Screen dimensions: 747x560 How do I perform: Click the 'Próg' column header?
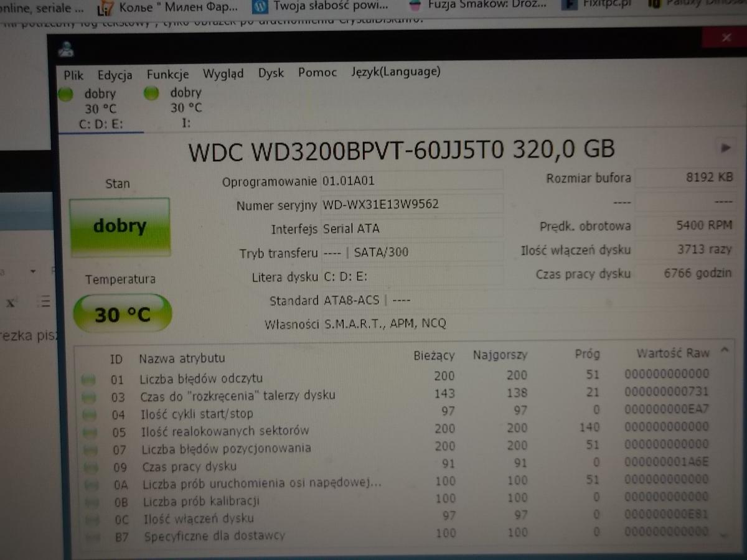[587, 354]
